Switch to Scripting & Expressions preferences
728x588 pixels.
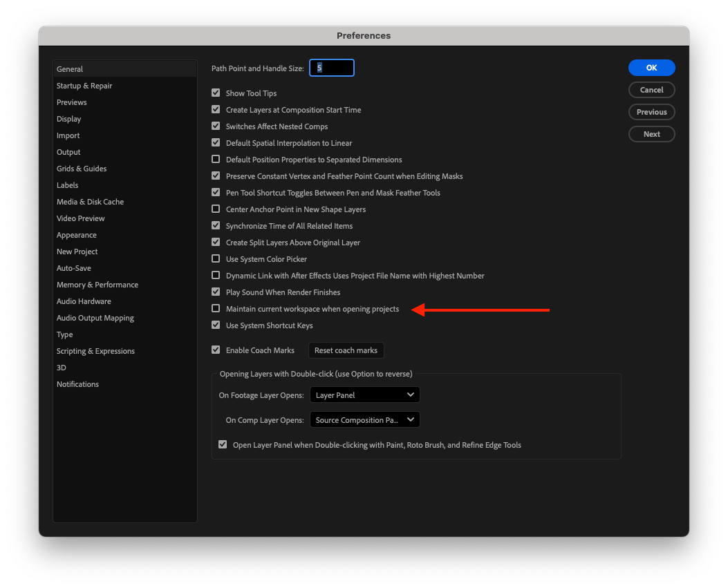(x=95, y=351)
